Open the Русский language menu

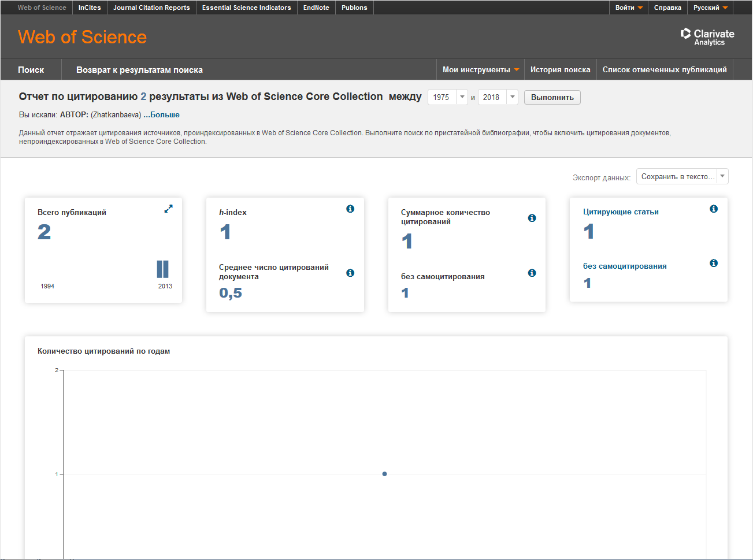coord(711,8)
